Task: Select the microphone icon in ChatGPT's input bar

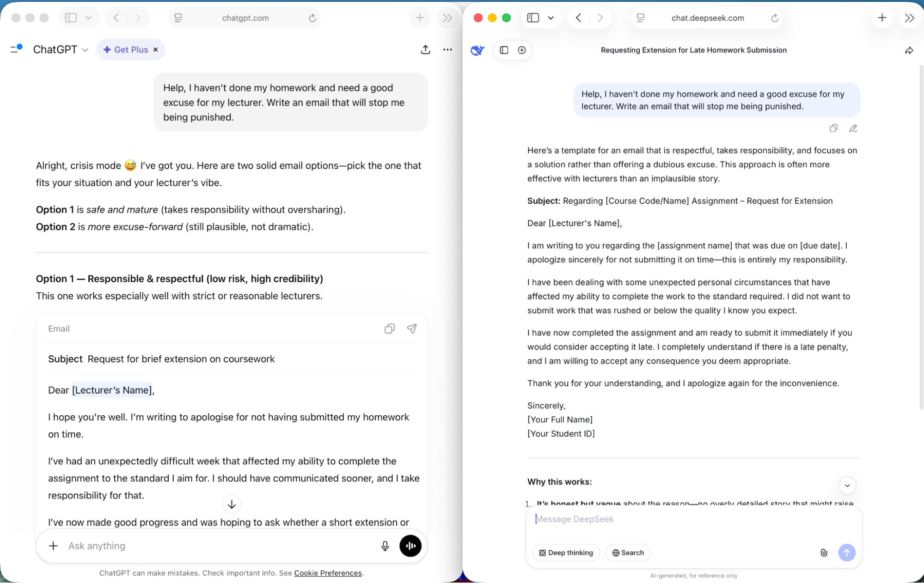Action: [x=385, y=546]
